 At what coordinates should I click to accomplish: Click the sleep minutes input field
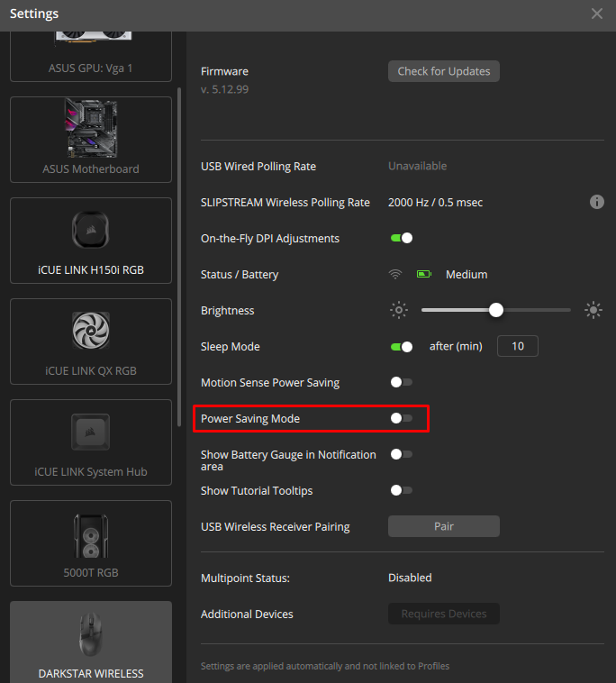[x=518, y=346]
